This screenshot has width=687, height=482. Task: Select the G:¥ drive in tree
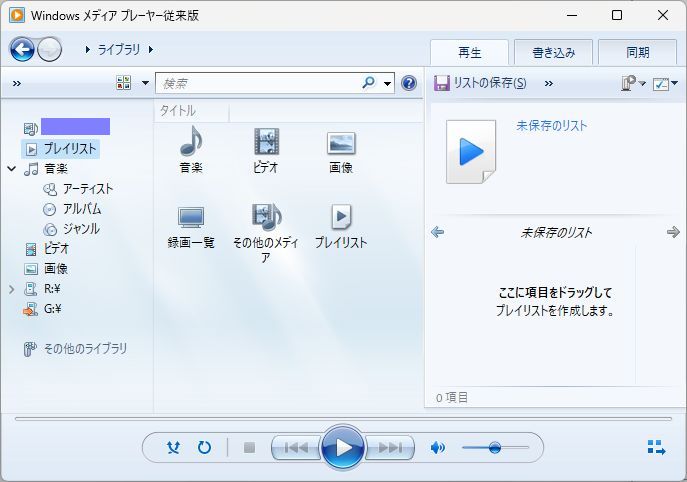click(x=53, y=309)
